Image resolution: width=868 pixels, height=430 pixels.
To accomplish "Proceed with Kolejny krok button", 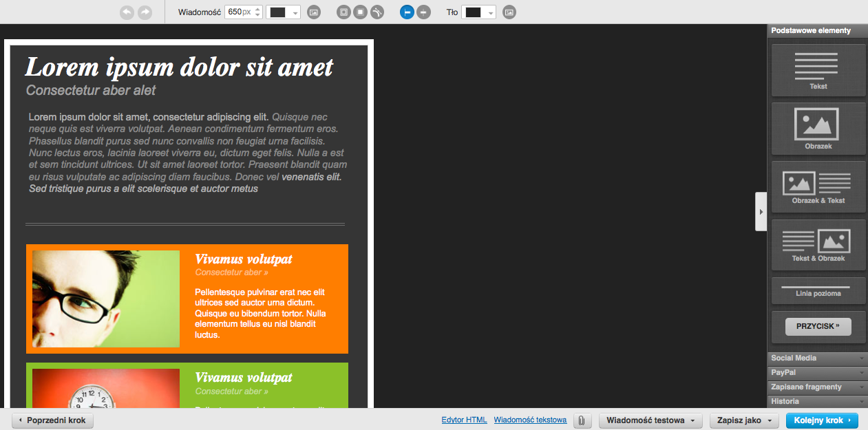I will (822, 420).
